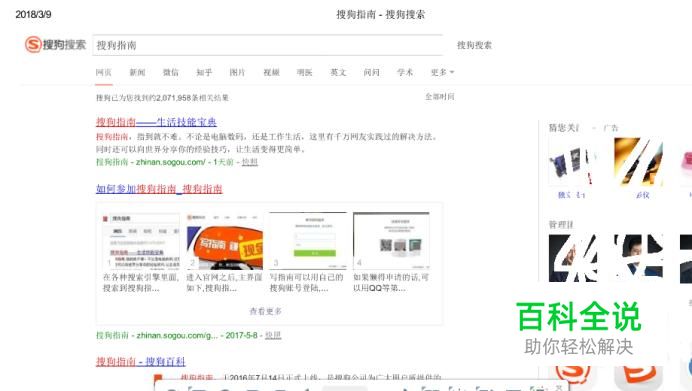Viewport: 692px width, 391px height.
Task: Click 快照 link beside 2017-5-8
Action: point(273,335)
